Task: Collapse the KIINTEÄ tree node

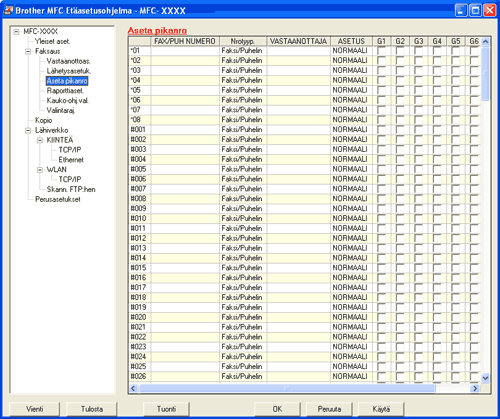Action: coord(40,140)
